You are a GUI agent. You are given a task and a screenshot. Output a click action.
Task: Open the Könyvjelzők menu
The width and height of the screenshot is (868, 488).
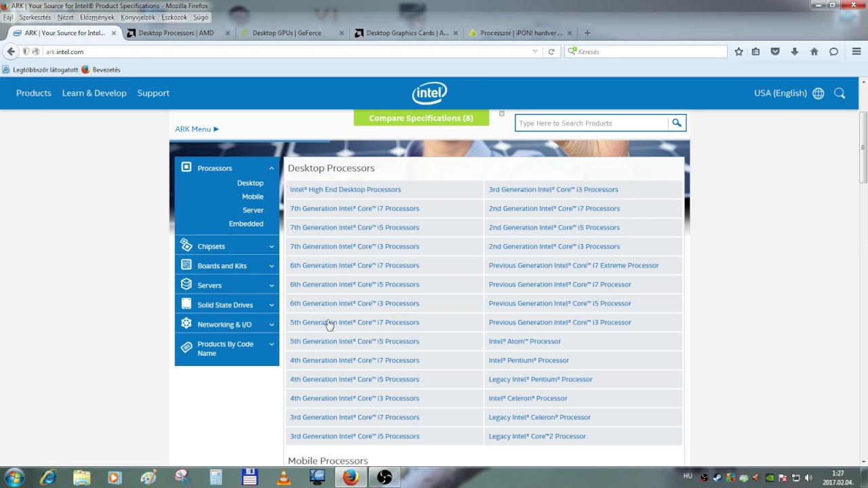coord(138,17)
